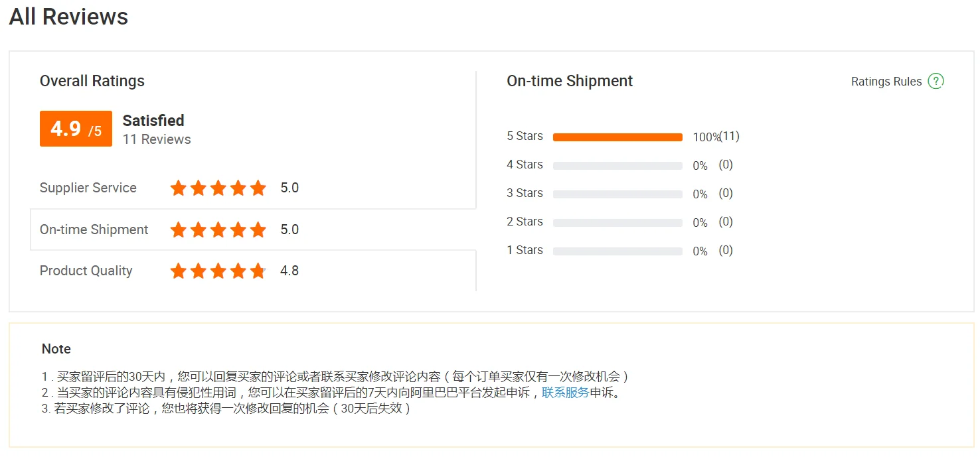Select the Overall Ratings section header

click(x=92, y=81)
